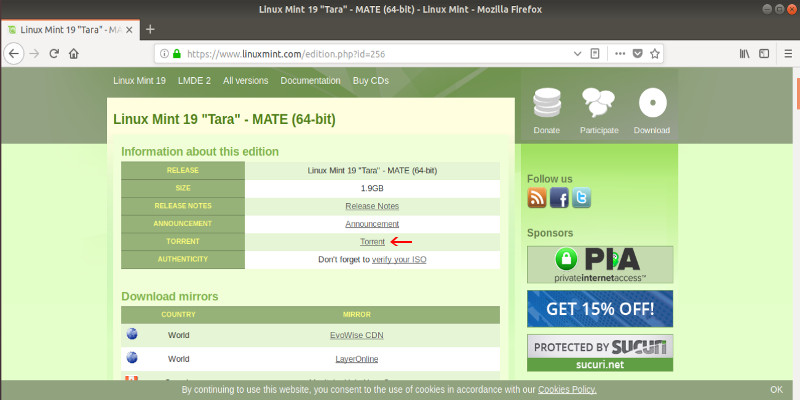Click the ANNOUNCEMENT label cell

click(x=183, y=224)
